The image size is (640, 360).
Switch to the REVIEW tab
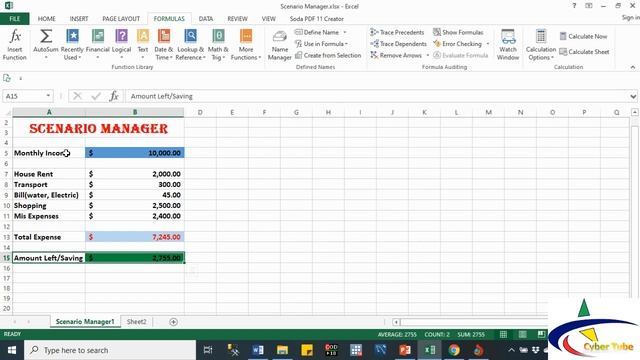tap(237, 19)
